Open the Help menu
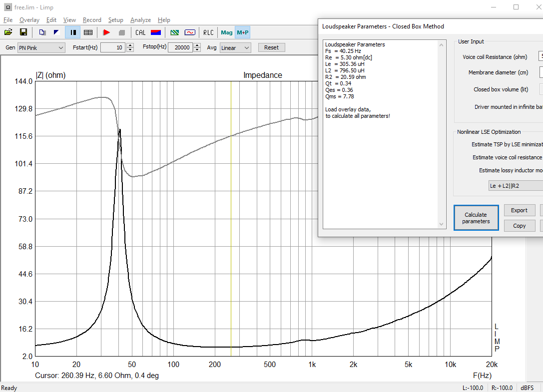This screenshot has height=392, width=543. pos(164,20)
